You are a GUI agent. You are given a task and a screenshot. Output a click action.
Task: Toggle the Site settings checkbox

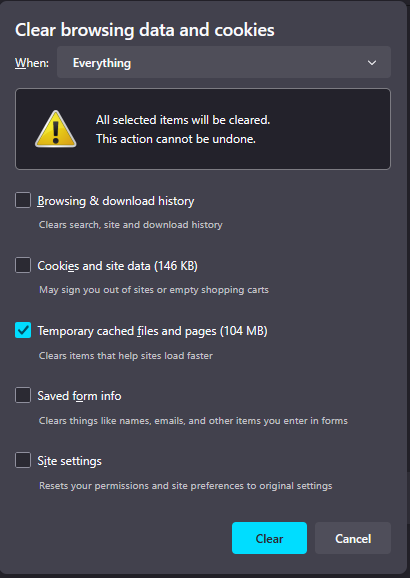click(x=23, y=460)
